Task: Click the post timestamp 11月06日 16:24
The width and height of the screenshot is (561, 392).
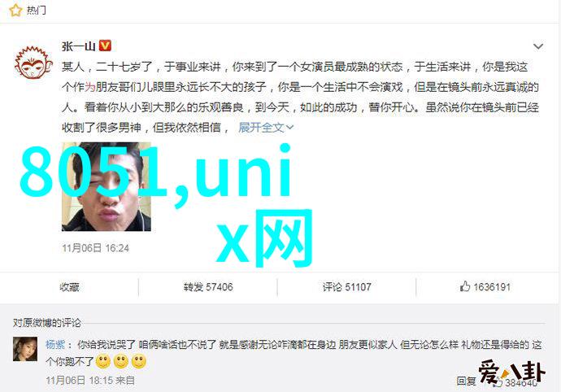Action: [x=95, y=248]
